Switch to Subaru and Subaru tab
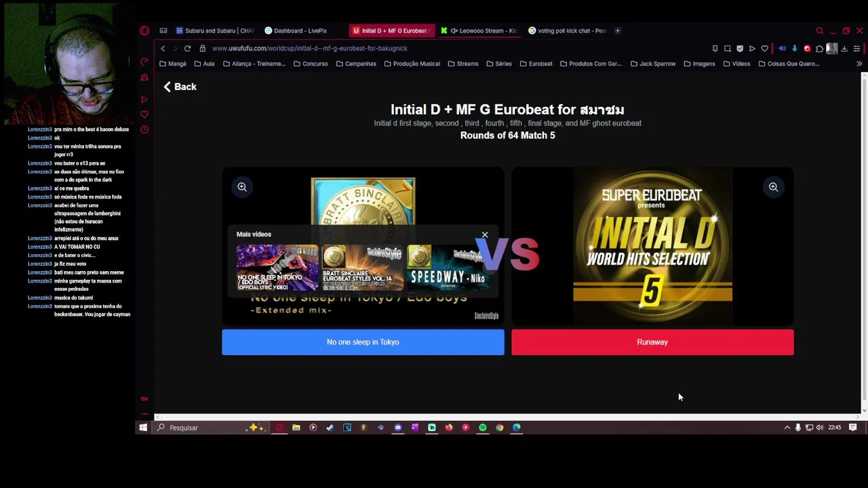The height and width of the screenshot is (488, 868). [214, 30]
